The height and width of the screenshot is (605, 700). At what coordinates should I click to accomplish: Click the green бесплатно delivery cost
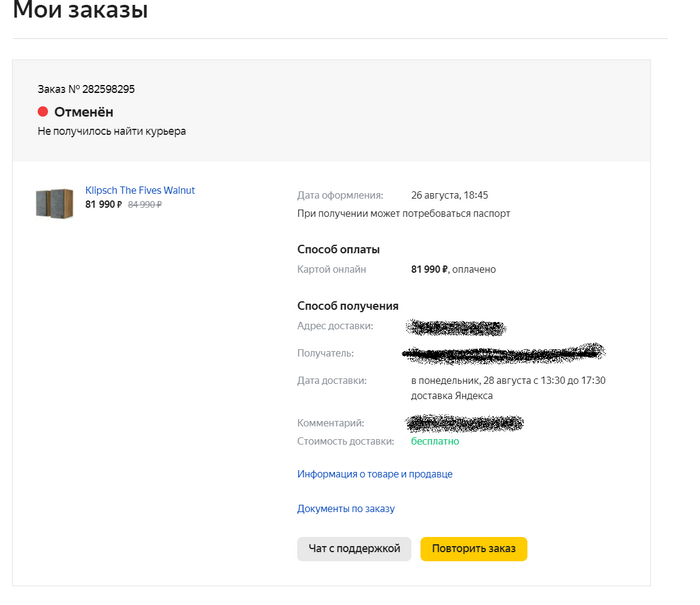(435, 441)
